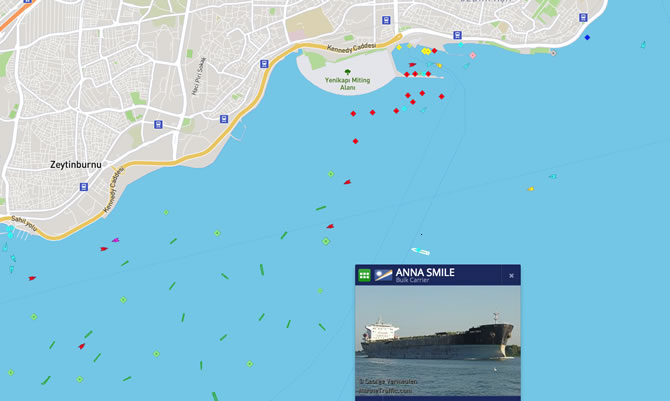Close the ANNA SMILE vessel popup
The width and height of the screenshot is (670, 401).
point(511,276)
